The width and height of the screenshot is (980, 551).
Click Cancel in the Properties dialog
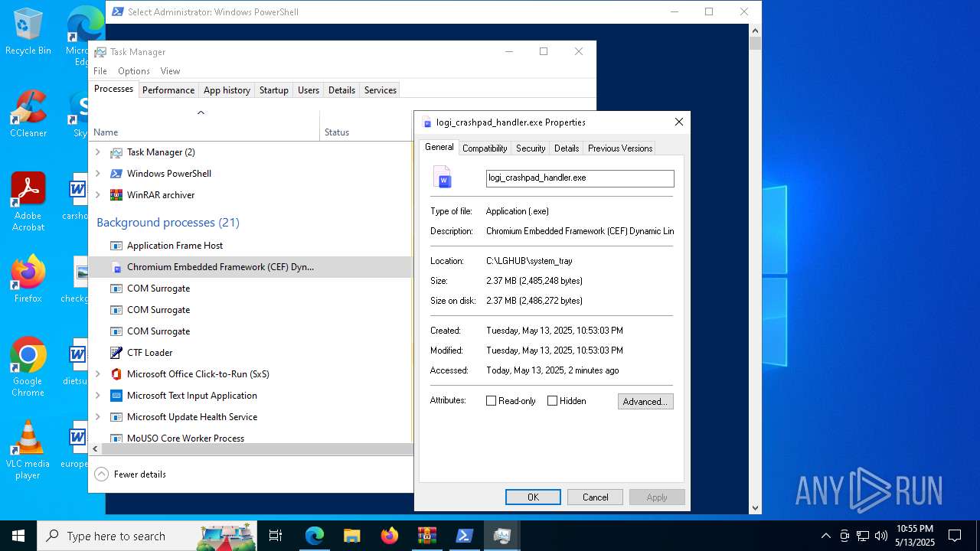pos(595,497)
